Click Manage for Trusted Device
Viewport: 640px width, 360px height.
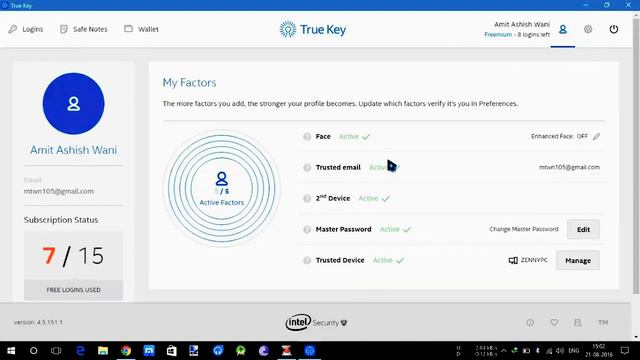coord(578,260)
